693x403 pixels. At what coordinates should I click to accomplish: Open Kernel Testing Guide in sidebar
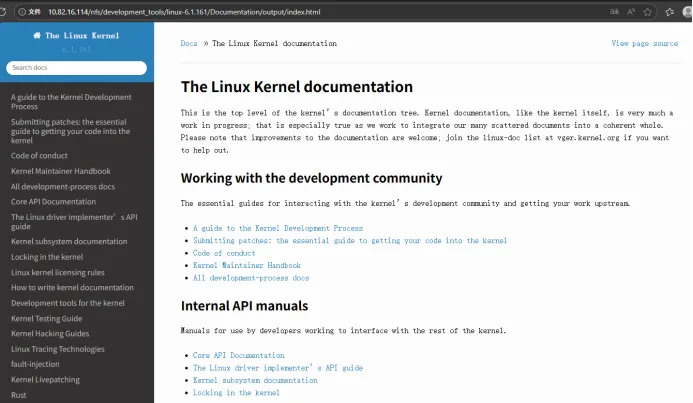(46, 318)
